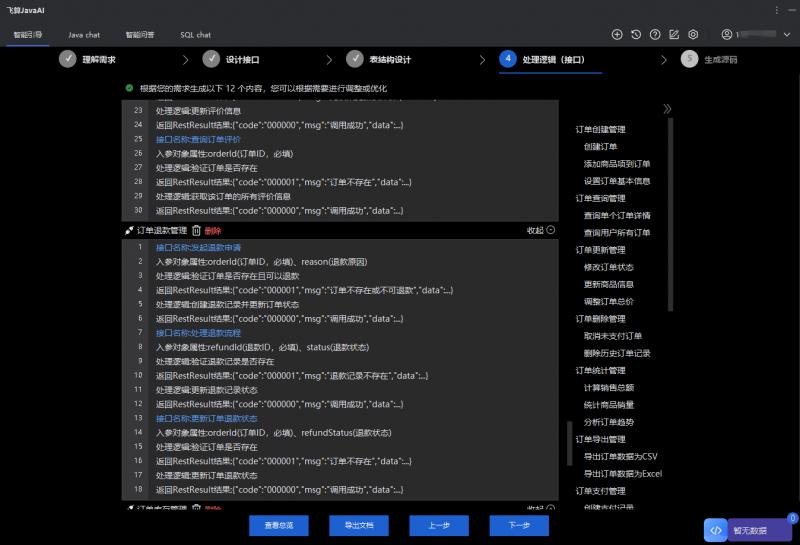The height and width of the screenshot is (545, 800).
Task: Switch to the Java chat tab
Action: (84, 35)
